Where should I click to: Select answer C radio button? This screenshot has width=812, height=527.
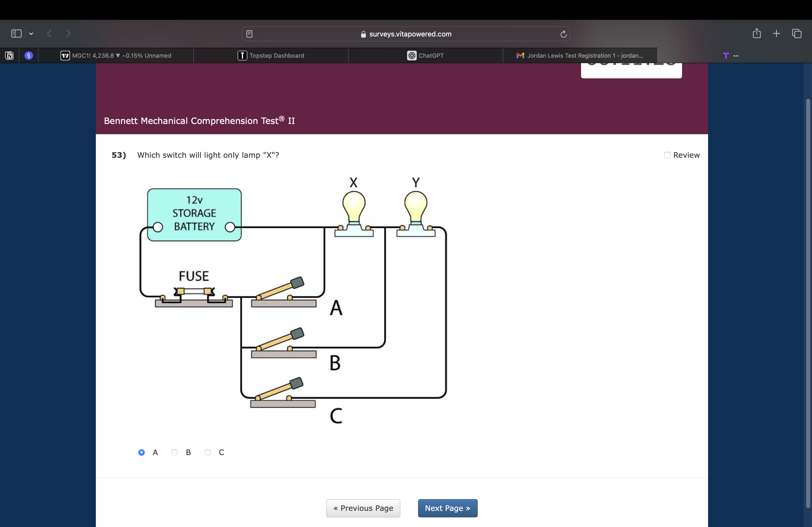[208, 452]
